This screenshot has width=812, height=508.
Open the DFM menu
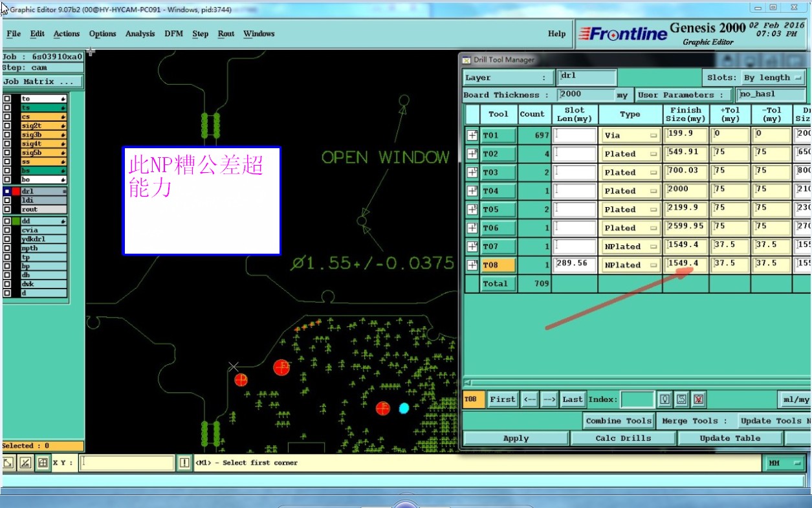174,34
